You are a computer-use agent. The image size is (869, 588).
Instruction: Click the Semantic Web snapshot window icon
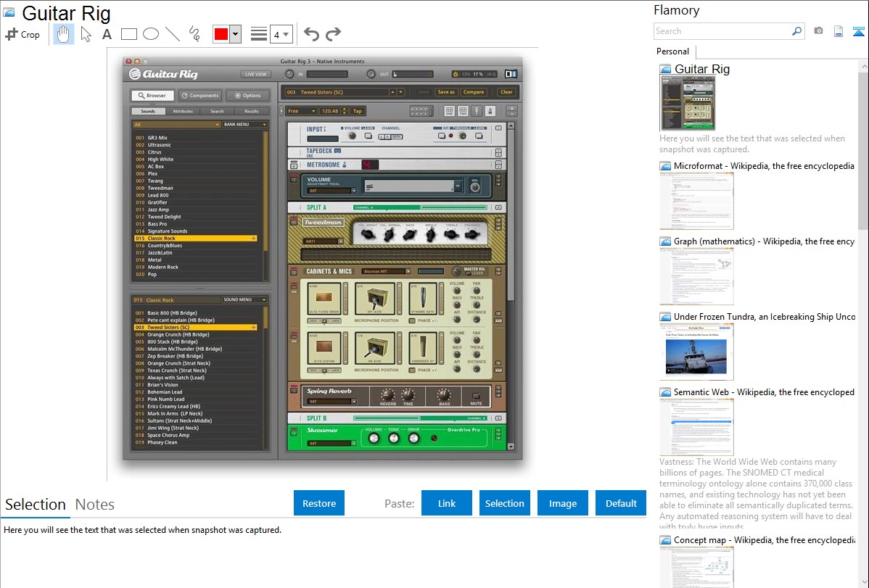(x=665, y=392)
